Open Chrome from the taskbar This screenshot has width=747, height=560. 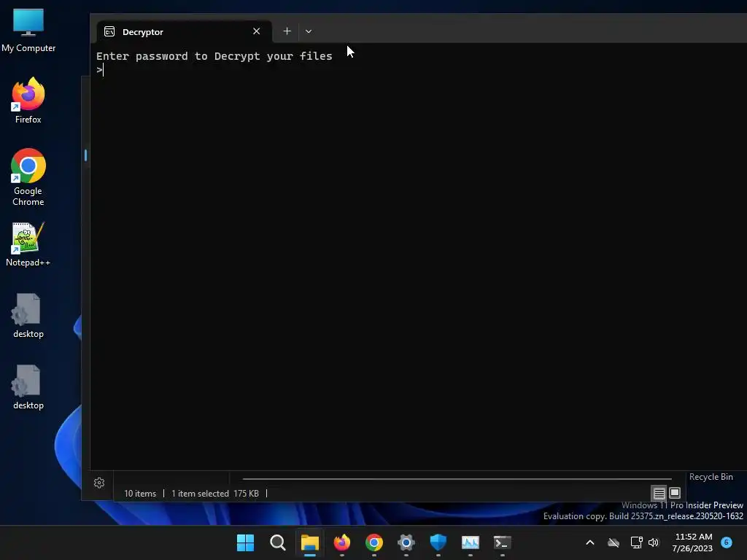pos(374,542)
